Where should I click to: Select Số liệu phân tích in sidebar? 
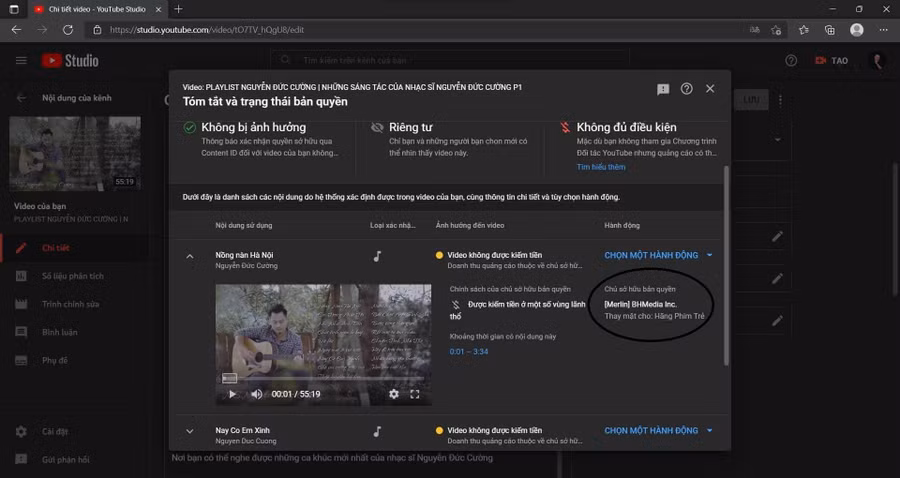pos(72,276)
